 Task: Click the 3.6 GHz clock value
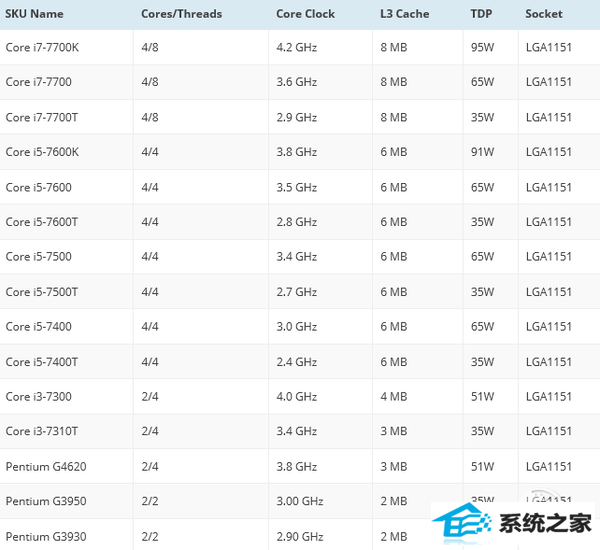[297, 82]
